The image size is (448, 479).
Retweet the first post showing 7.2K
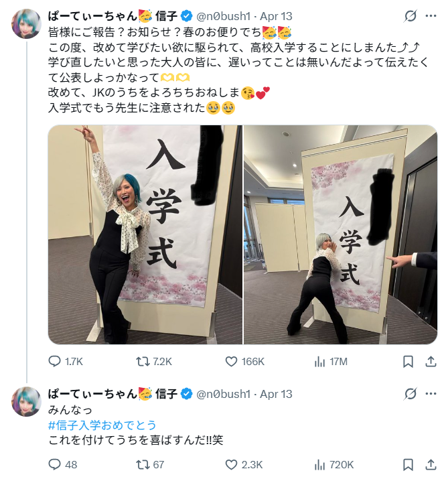(143, 362)
